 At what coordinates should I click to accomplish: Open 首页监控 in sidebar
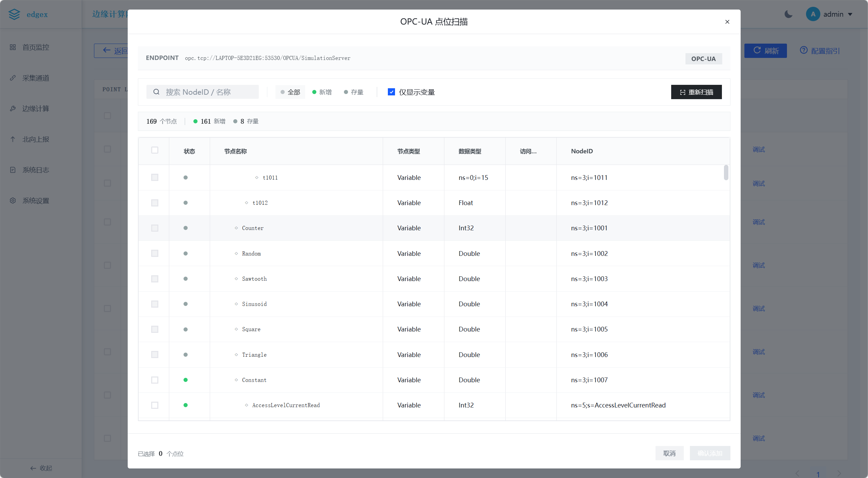(x=36, y=47)
